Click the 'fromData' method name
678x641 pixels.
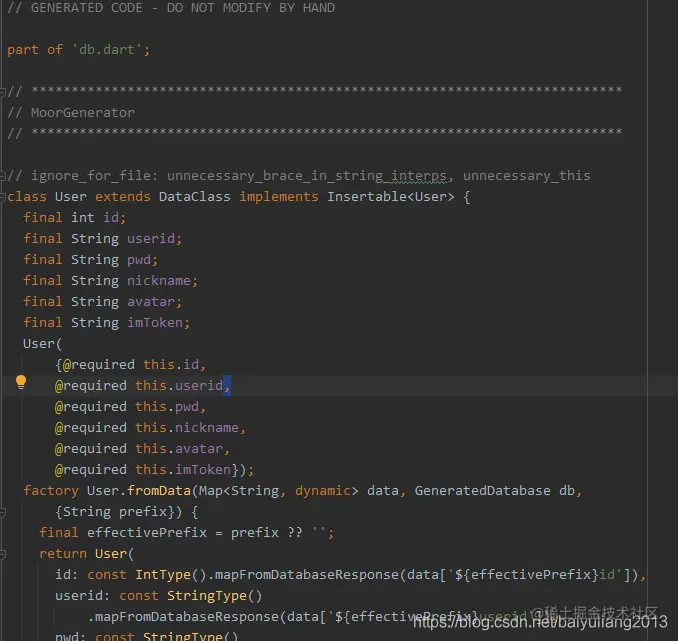coord(159,491)
